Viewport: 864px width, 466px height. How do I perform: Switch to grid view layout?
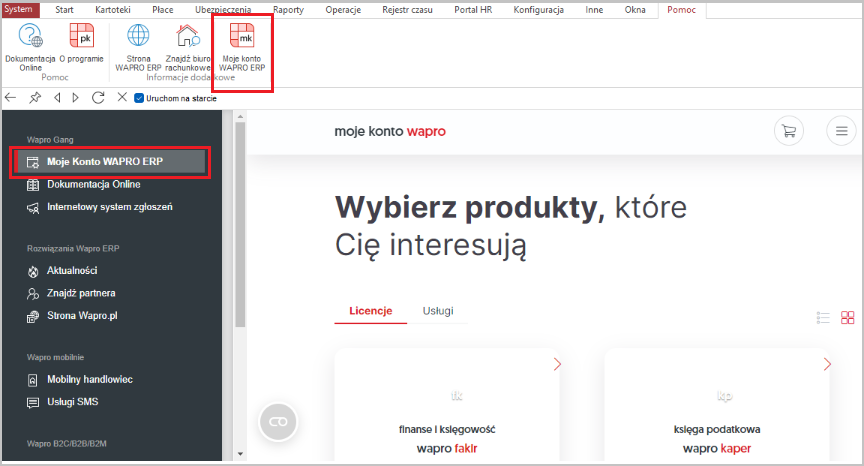pyautogui.click(x=847, y=317)
